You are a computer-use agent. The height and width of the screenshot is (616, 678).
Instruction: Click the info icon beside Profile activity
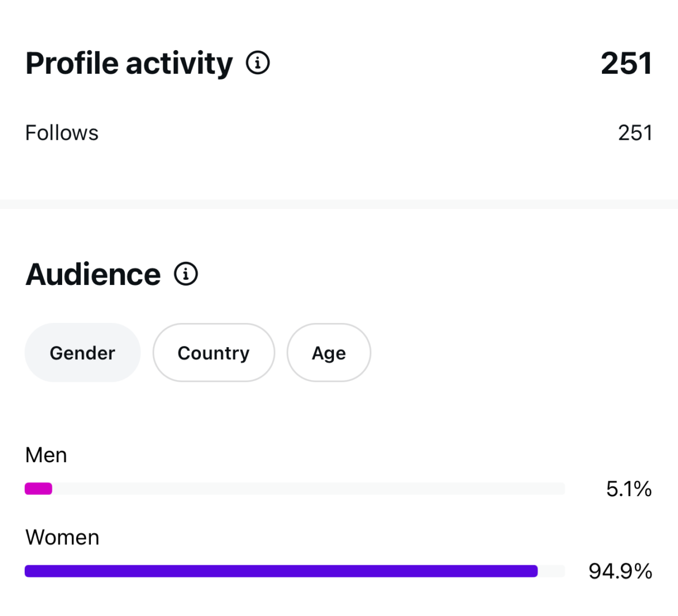pyautogui.click(x=258, y=63)
